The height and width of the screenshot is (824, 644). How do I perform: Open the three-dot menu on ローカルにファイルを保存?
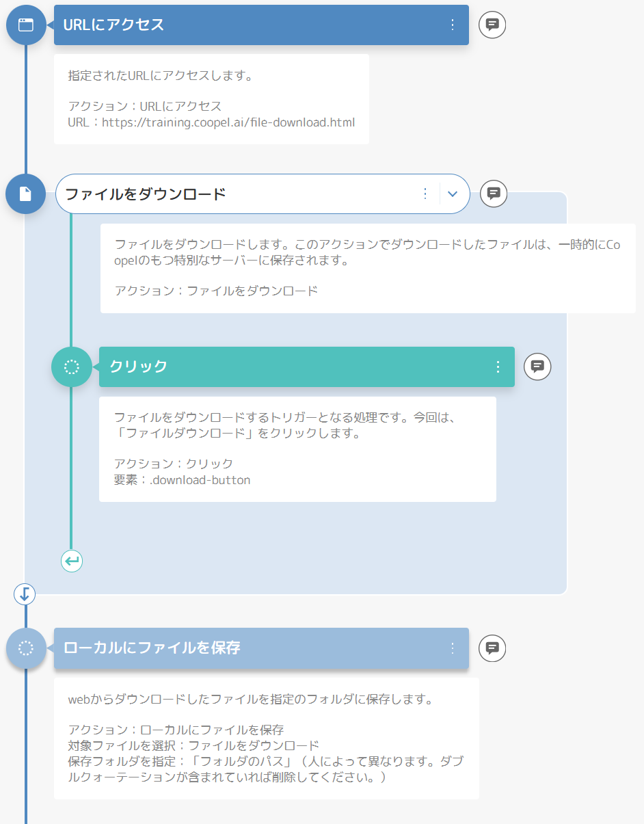tap(452, 648)
